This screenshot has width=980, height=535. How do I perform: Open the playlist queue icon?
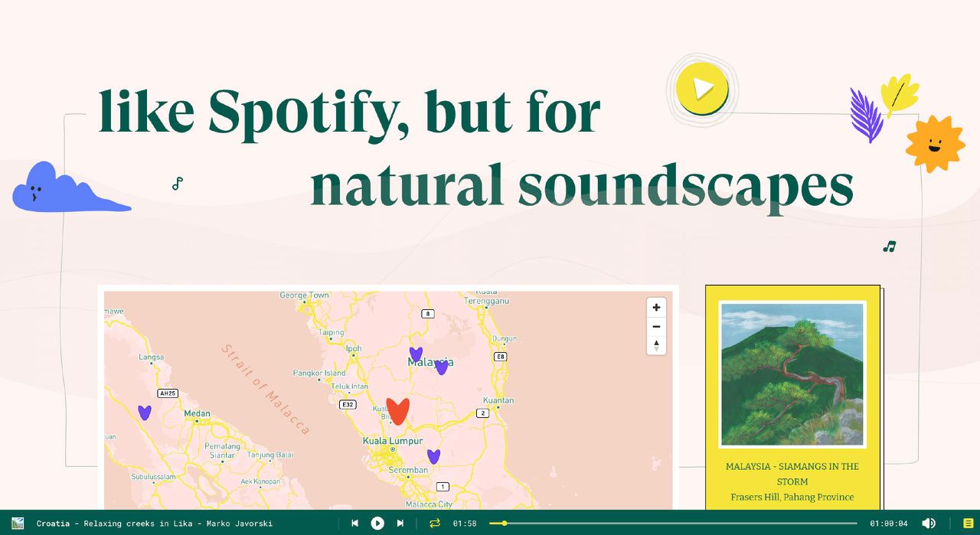969,524
